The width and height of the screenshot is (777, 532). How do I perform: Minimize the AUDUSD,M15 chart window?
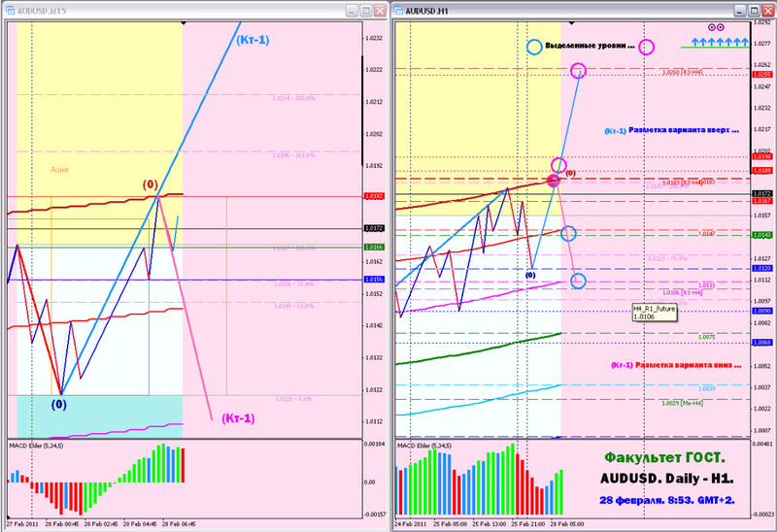352,11
